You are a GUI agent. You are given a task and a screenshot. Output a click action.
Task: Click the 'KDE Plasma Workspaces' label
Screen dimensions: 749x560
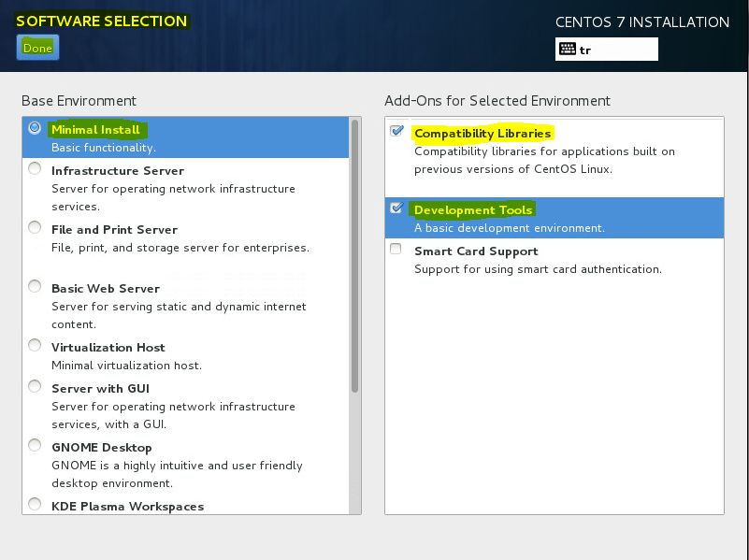click(127, 507)
